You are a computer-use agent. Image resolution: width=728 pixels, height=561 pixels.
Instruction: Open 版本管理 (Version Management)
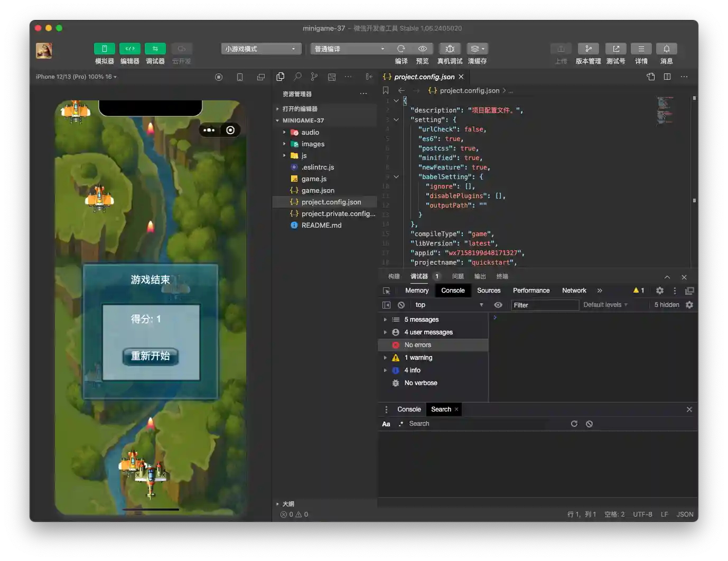[588, 53]
